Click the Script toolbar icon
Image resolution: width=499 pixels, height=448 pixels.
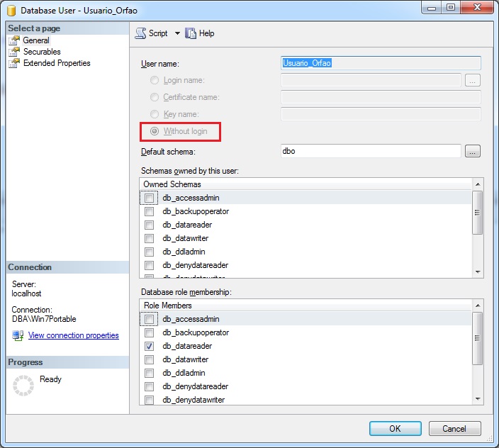click(x=140, y=33)
